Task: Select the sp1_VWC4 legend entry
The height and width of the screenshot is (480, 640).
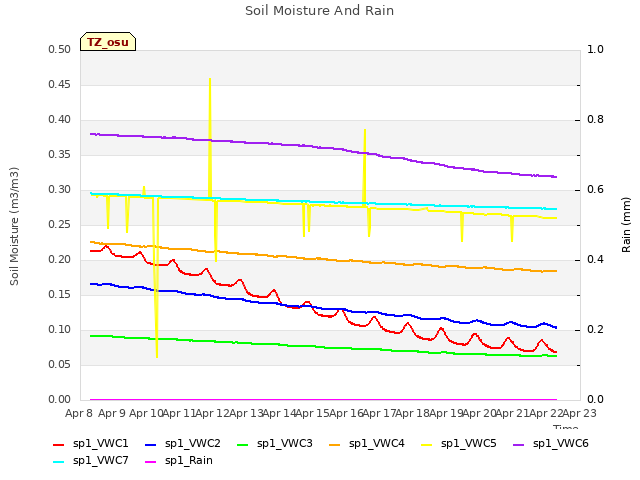Action: 367,444
